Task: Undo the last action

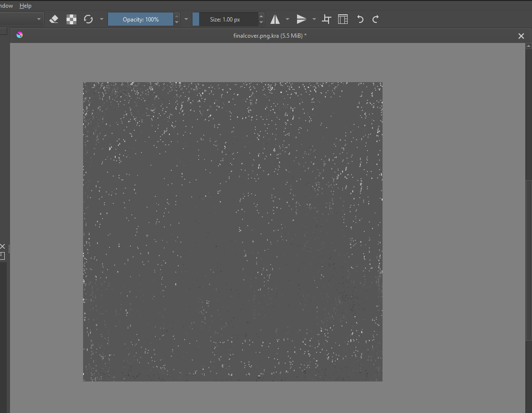Action: tap(360, 19)
